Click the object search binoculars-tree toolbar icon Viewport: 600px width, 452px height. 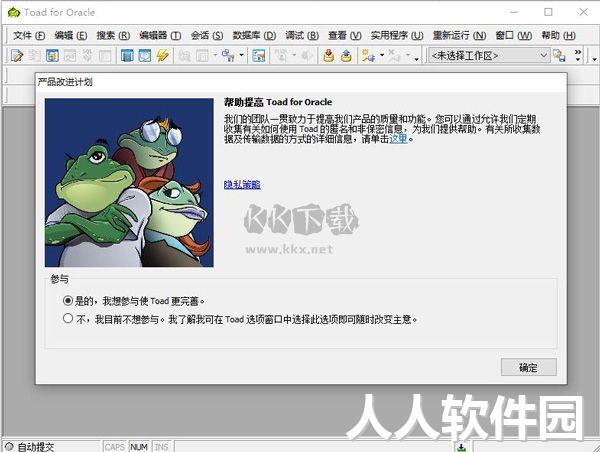pos(228,56)
